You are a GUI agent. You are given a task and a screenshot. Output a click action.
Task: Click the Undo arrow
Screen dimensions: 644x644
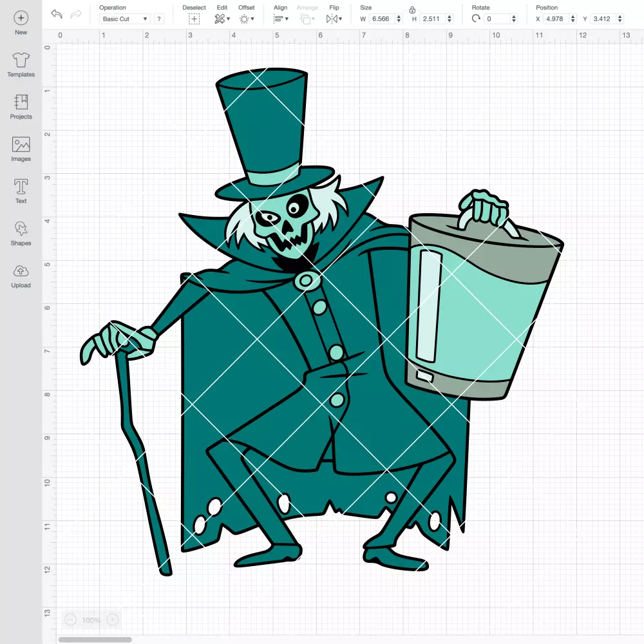(x=57, y=14)
